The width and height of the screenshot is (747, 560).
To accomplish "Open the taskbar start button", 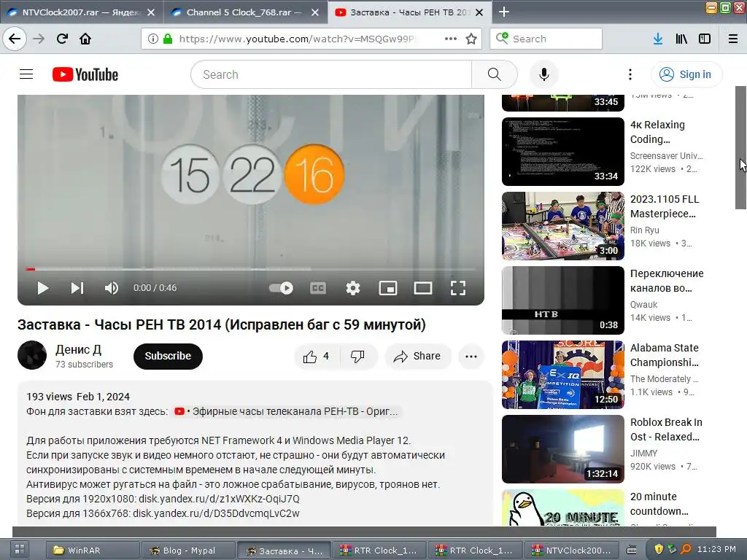I will (x=20, y=550).
